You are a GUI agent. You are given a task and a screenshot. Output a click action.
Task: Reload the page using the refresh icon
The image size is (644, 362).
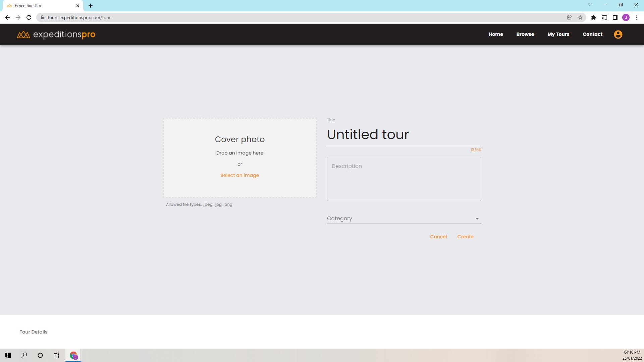click(29, 17)
